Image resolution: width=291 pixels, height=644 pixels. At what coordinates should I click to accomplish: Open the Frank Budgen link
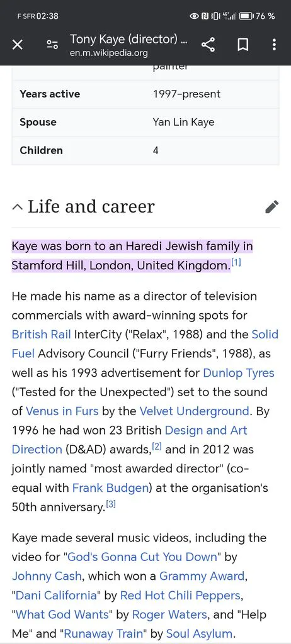(110, 488)
